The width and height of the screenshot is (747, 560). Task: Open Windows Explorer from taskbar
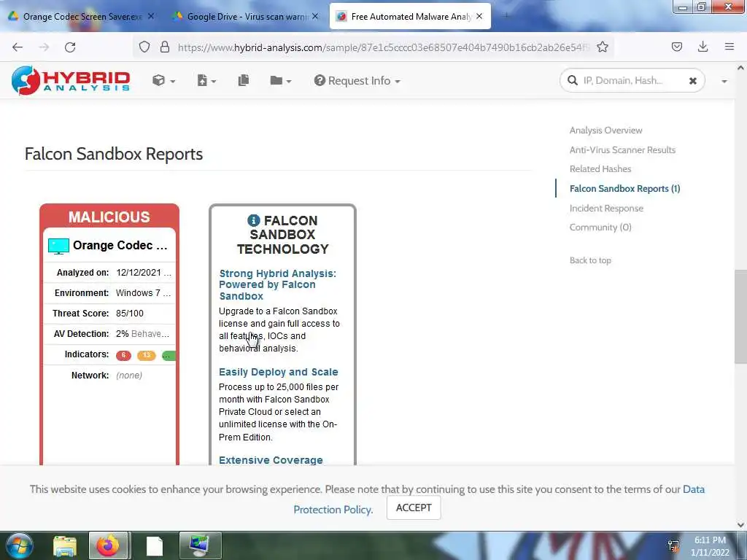(65, 545)
